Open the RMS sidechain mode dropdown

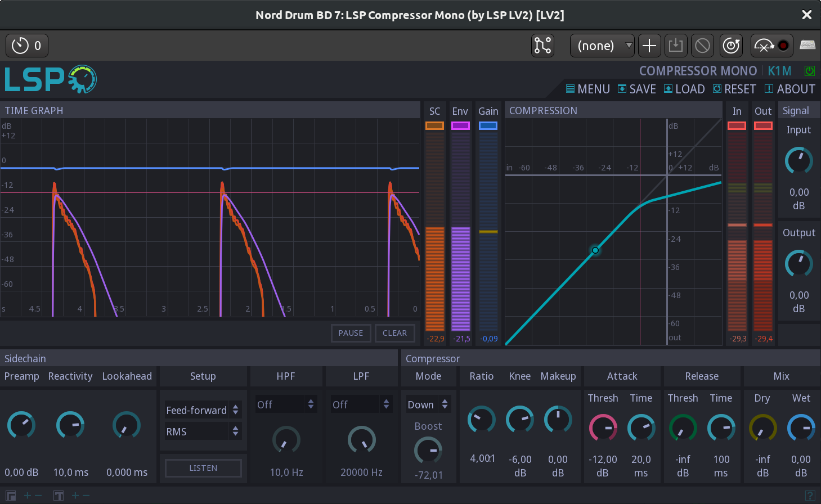click(x=203, y=431)
